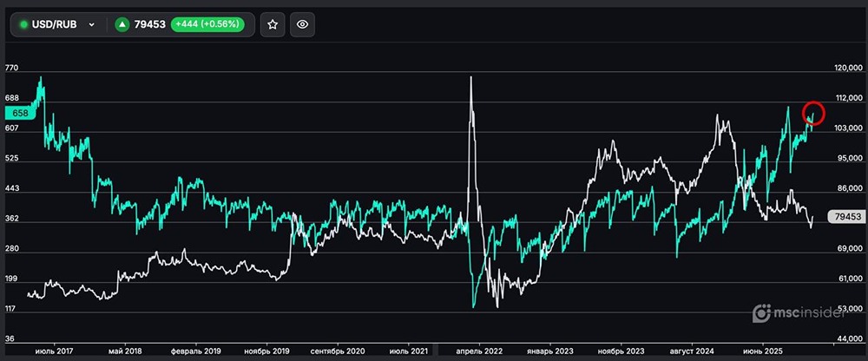
Task: Select the июль 2017 date label
Action: point(50,352)
